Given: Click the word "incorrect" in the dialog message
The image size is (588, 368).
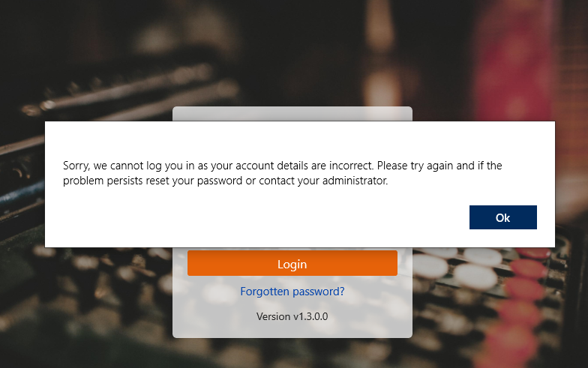Looking at the screenshot, I should coord(350,165).
